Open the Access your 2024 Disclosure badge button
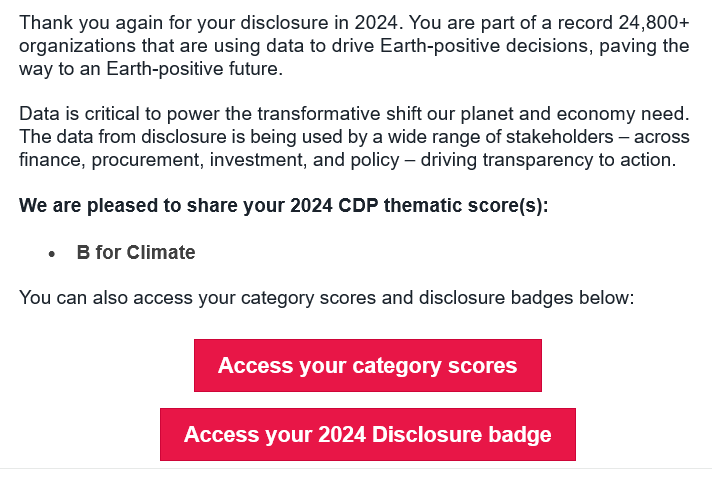The image size is (712, 484). pyautogui.click(x=368, y=435)
